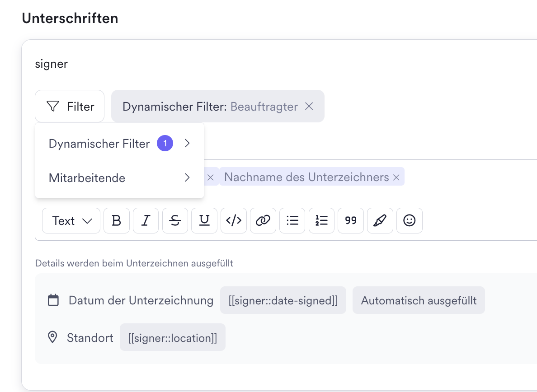Open the emoji picker
This screenshot has height=392, width=537.
(410, 221)
